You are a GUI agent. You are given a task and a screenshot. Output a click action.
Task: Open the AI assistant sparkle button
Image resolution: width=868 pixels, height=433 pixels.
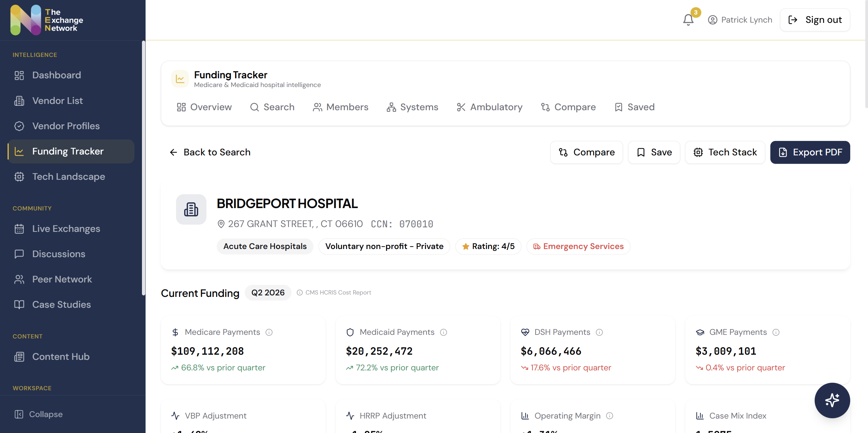coord(832,400)
